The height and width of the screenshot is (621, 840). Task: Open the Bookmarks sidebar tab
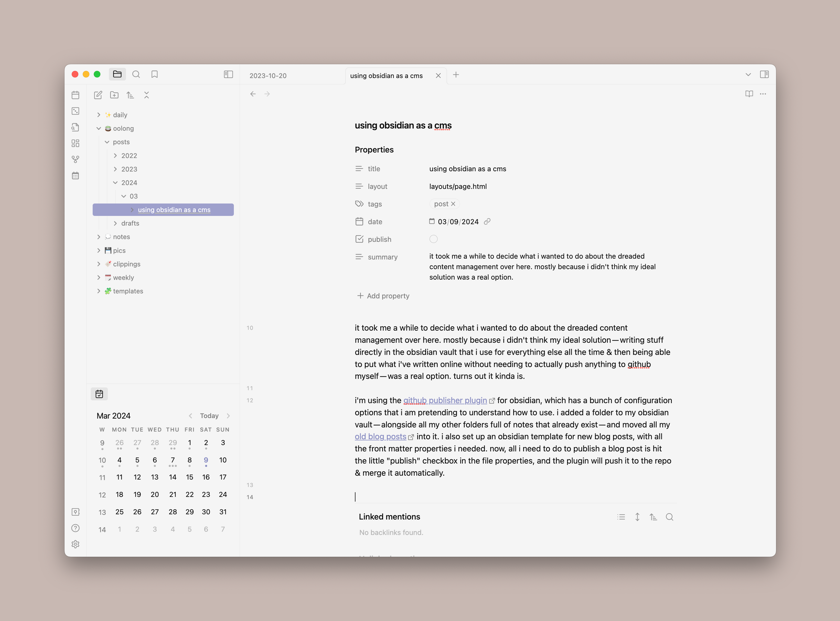(x=154, y=74)
